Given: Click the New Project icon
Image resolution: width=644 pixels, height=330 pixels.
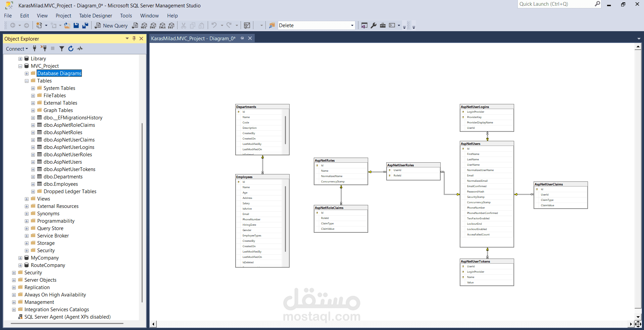Looking at the screenshot, I should click(x=39, y=25).
